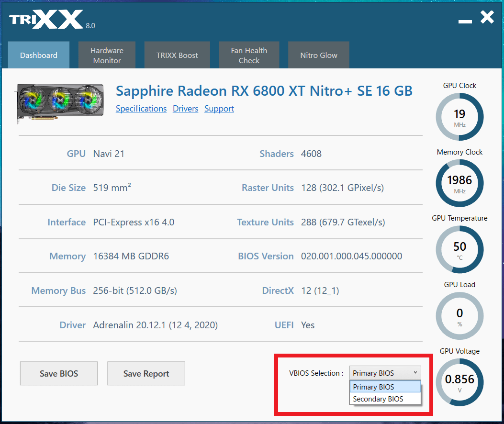
Task: Click the GPU Voltage gauge
Action: tap(459, 382)
